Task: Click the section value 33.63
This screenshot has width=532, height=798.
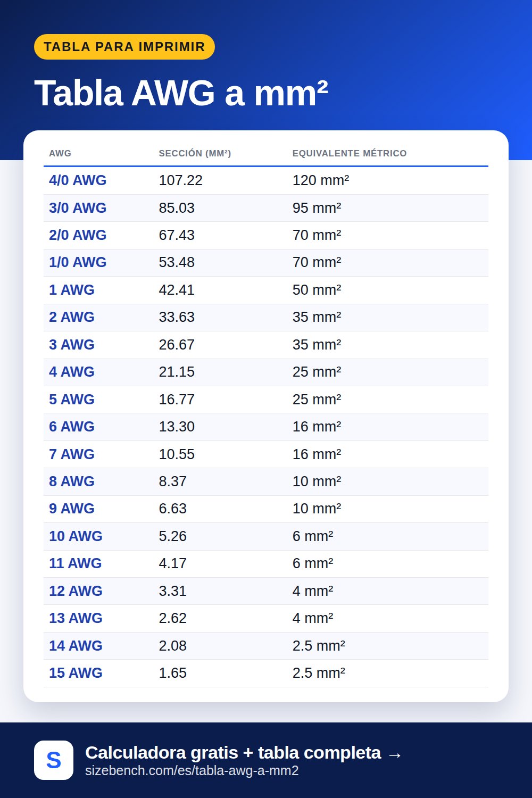Action: coord(177,317)
